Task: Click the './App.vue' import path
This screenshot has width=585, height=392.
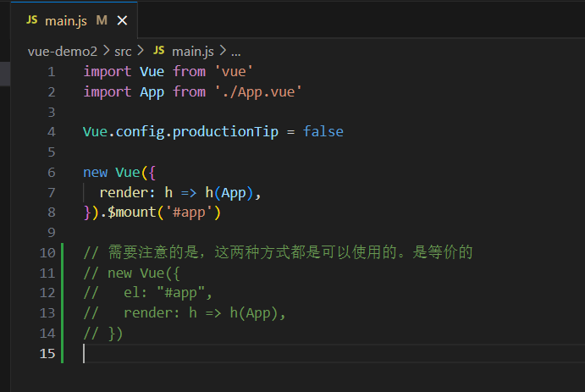Action: click(x=258, y=91)
